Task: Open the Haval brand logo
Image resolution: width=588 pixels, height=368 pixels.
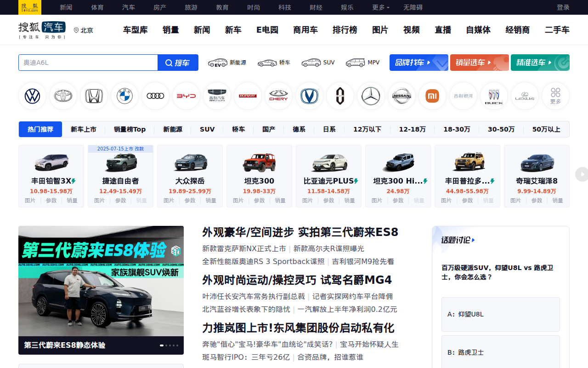Action: 248,96
